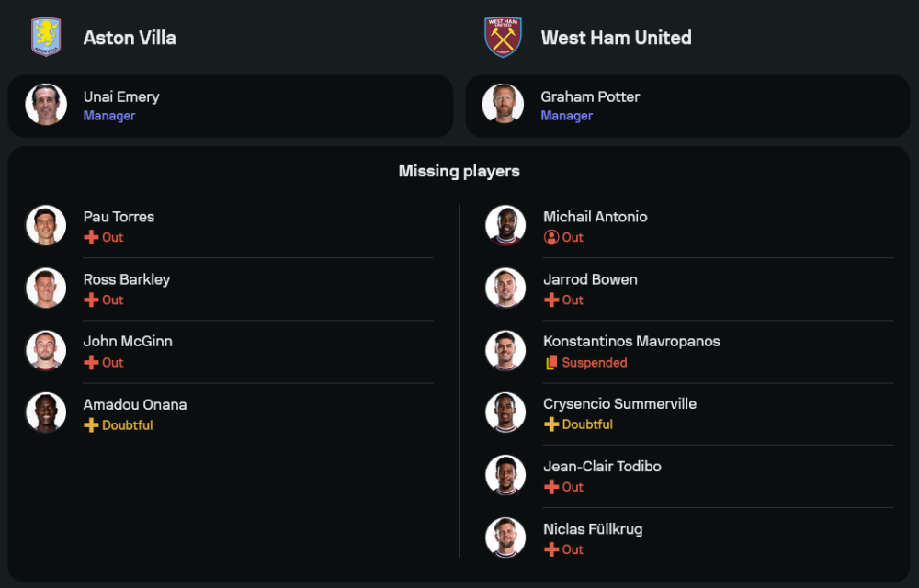Click the Missing players heading
919x588 pixels.
[x=459, y=171]
